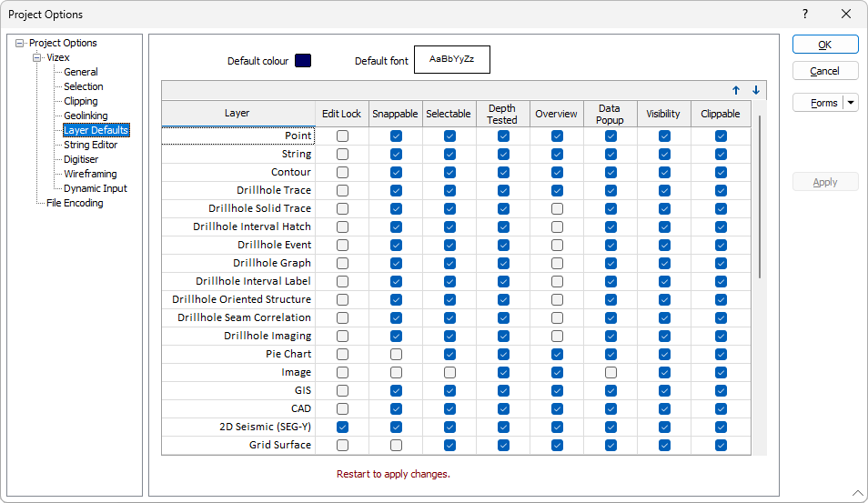Open the Clipping options page

(81, 101)
